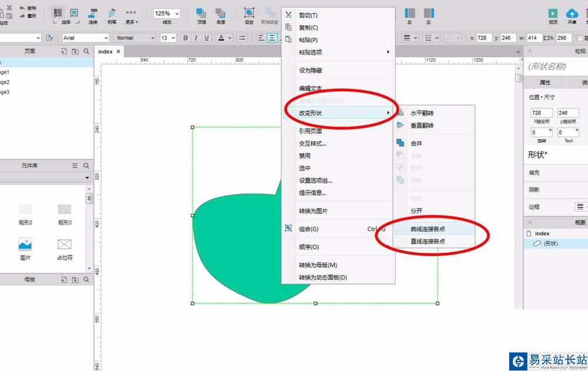Select the 矩形2 widget

tap(25, 214)
